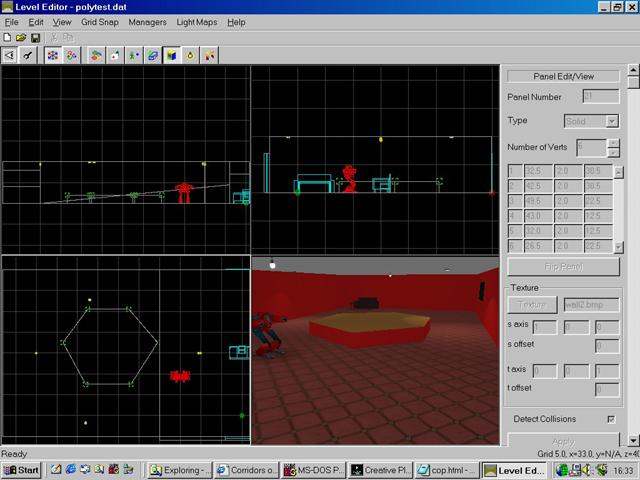Activate the multicolored cube panel tool

coord(171,55)
